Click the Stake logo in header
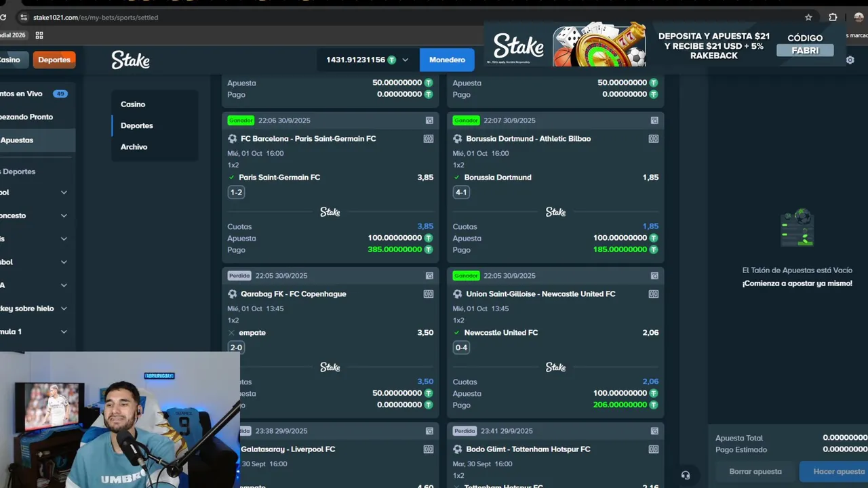The width and height of the screenshot is (868, 488). [x=130, y=60]
